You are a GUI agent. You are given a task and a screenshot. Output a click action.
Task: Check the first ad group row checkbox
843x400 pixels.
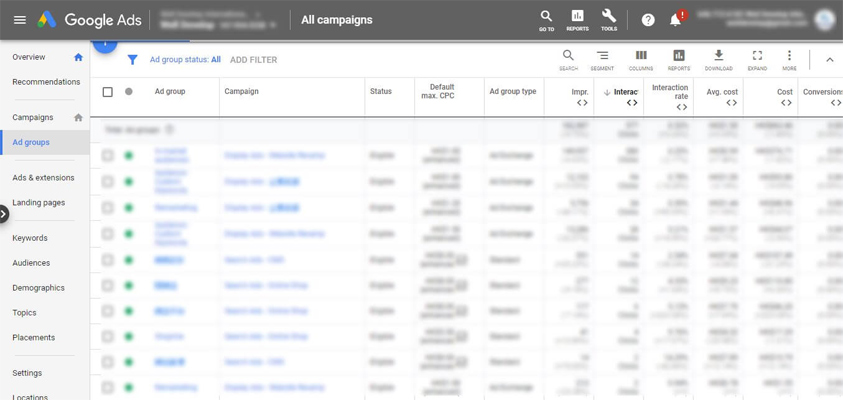point(108,156)
